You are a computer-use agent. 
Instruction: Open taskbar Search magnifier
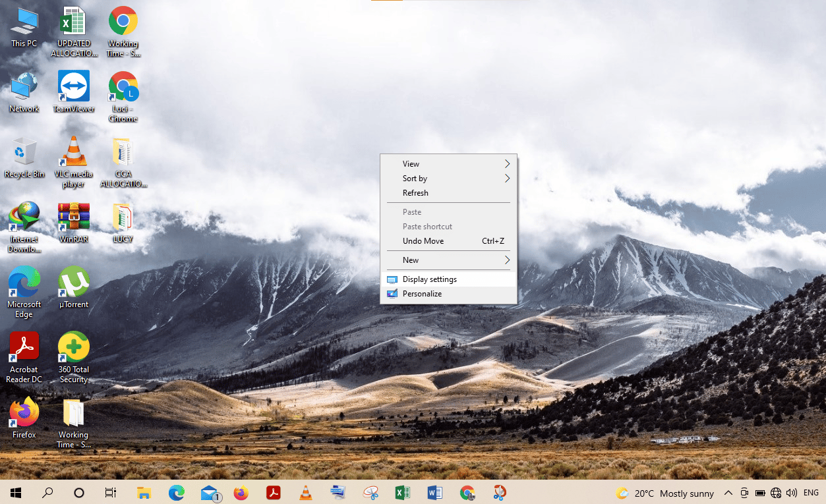[x=47, y=492]
